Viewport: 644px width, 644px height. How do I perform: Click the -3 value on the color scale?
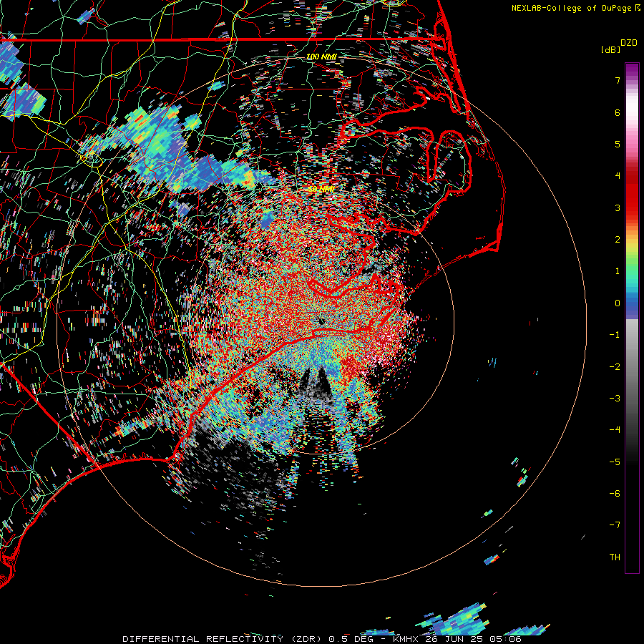click(615, 398)
